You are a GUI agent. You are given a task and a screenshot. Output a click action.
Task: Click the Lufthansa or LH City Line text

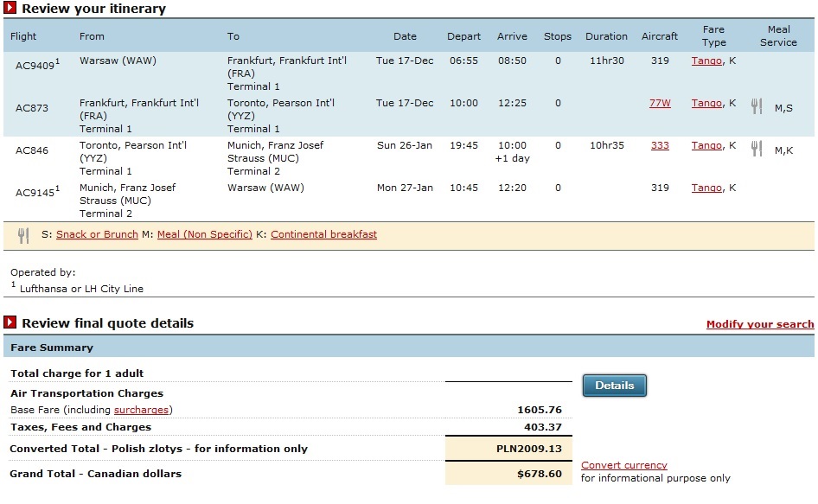[x=81, y=289]
